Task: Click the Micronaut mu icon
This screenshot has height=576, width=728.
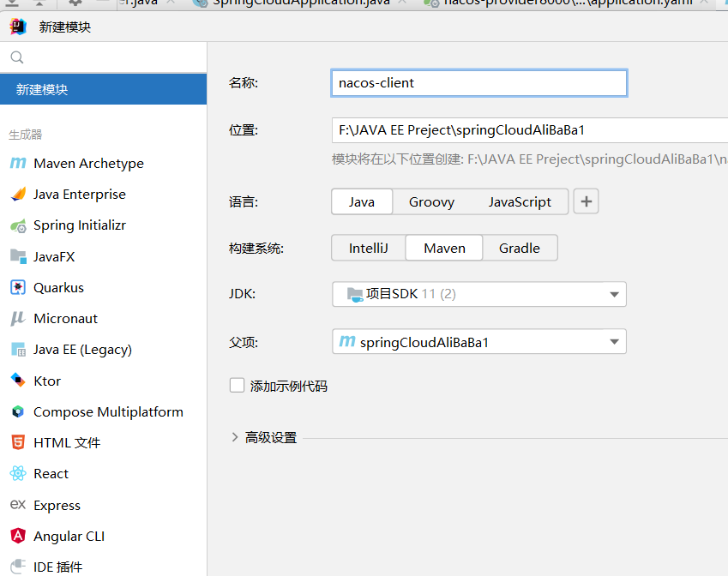Action: 18,318
